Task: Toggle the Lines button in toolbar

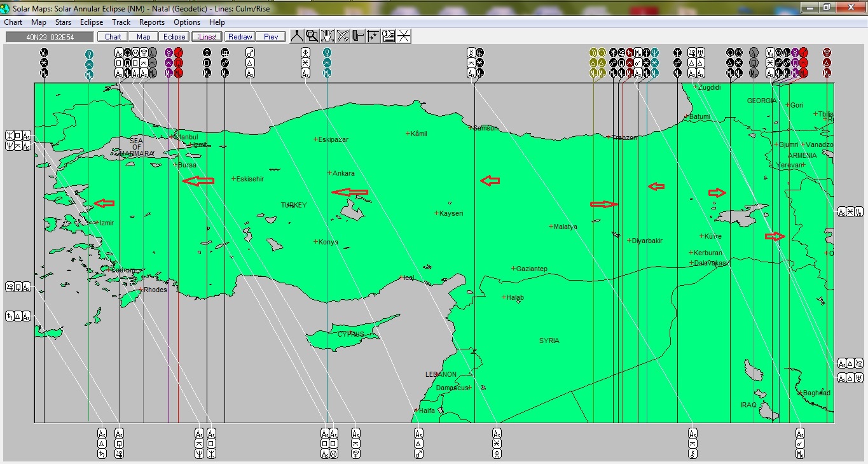Action: pos(207,37)
